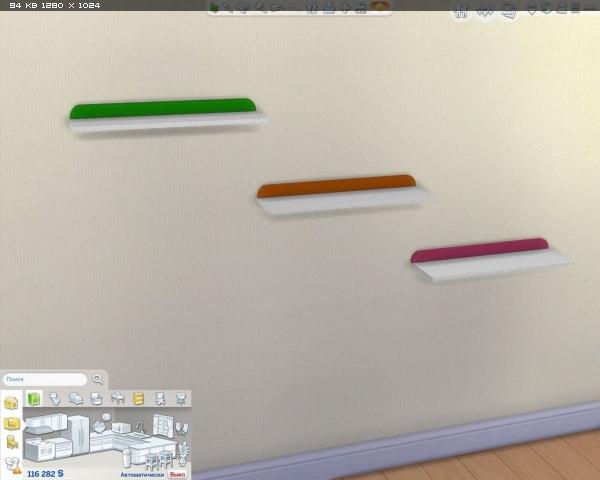Open the Gallery photos icon
The height and width of the screenshot is (480, 600).
pyautogui.click(x=509, y=11)
